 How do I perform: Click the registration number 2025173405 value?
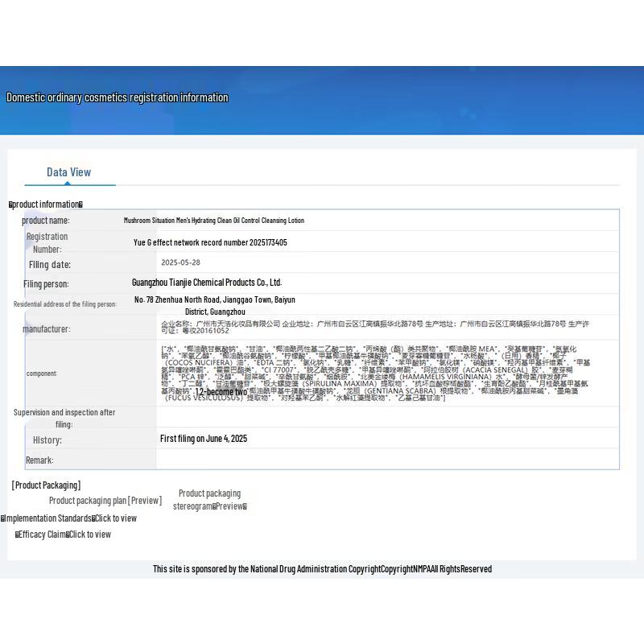click(x=210, y=242)
